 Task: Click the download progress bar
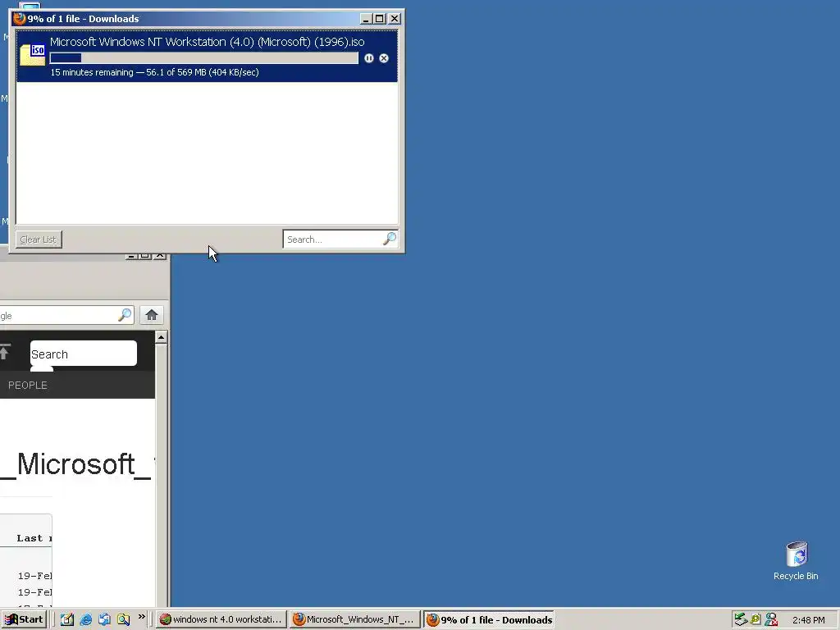tap(203, 58)
